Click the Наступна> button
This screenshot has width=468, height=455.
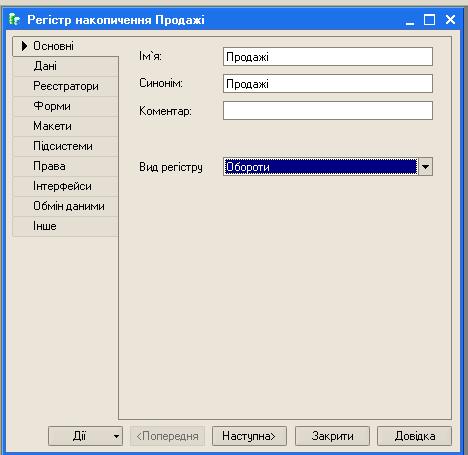coord(249,436)
